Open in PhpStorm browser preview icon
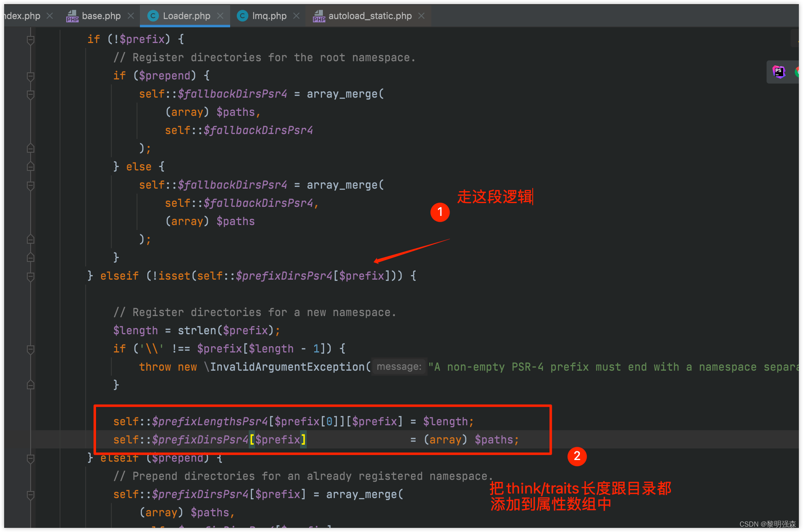 (779, 72)
